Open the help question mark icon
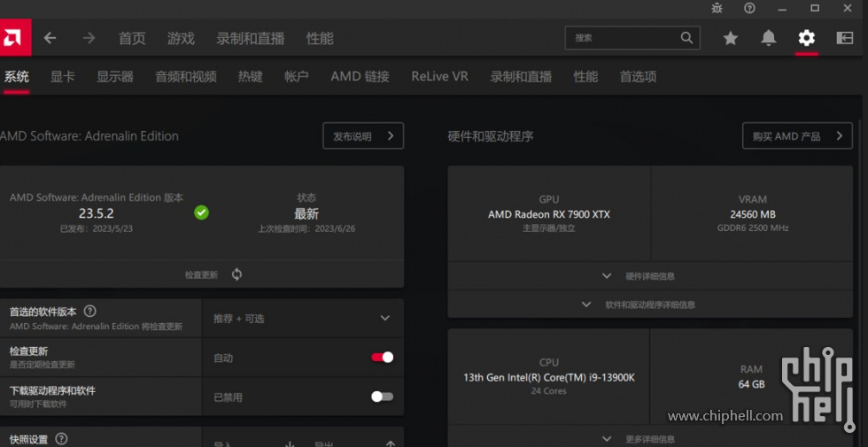The image size is (868, 447). coord(749,8)
